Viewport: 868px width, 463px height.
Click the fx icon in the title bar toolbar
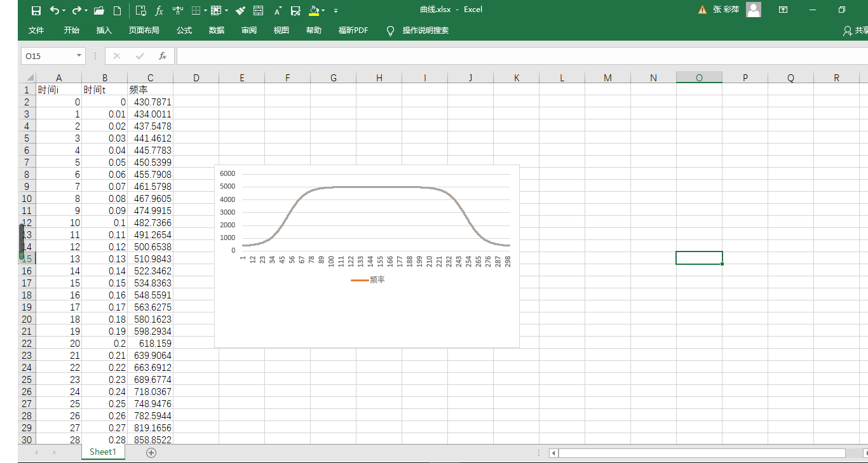tap(159, 10)
